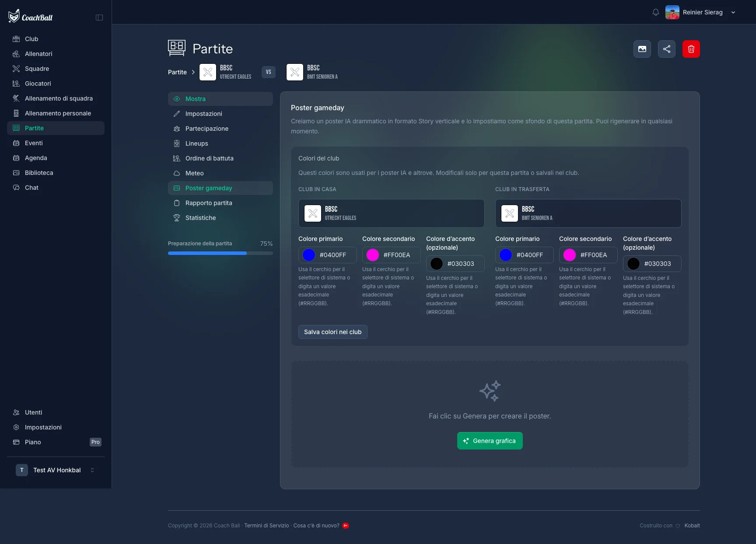Click Genera grafica button
The height and width of the screenshot is (544, 756).
point(490,441)
